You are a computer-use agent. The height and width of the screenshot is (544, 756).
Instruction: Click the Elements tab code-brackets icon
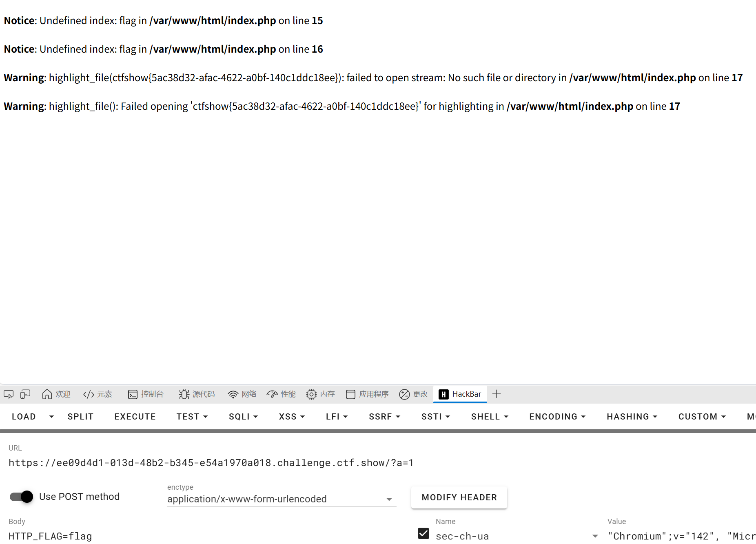pos(89,394)
